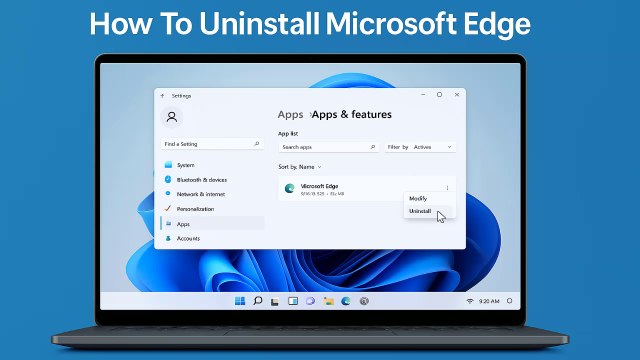Open Task View on taskbar

275,302
